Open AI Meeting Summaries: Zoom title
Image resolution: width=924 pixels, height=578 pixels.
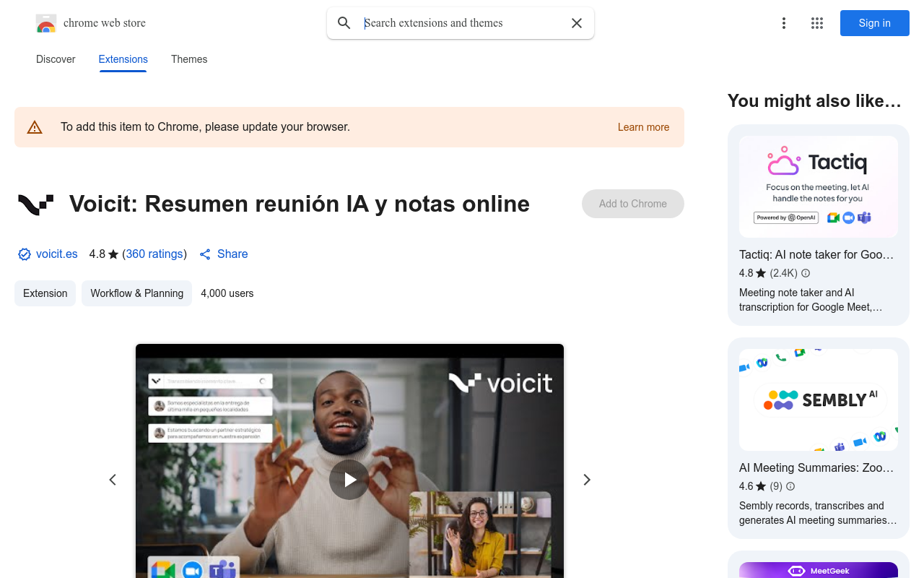pos(816,468)
